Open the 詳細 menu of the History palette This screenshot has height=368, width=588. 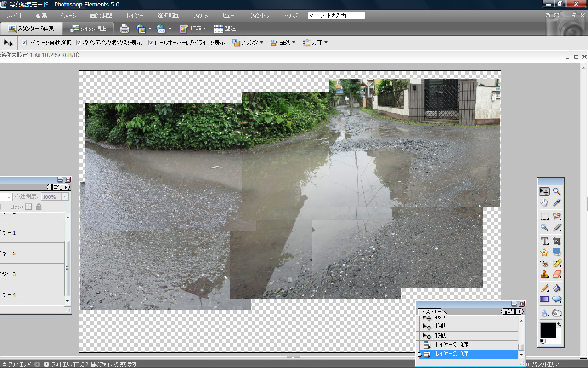[512, 311]
